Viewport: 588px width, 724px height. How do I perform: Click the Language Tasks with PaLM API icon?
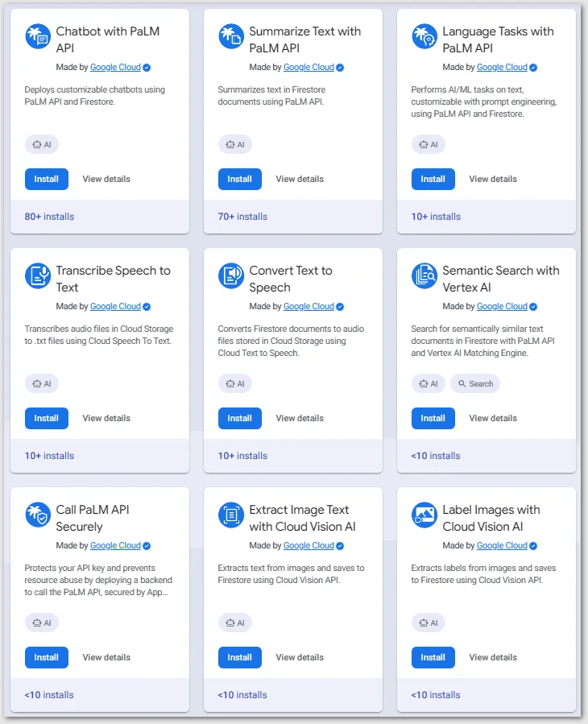coord(424,36)
